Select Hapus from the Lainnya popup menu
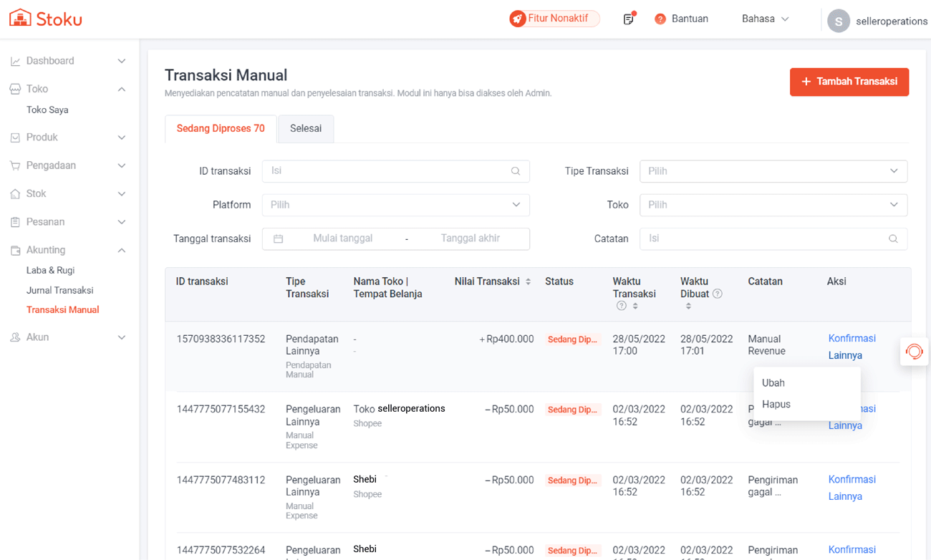 pos(776,405)
